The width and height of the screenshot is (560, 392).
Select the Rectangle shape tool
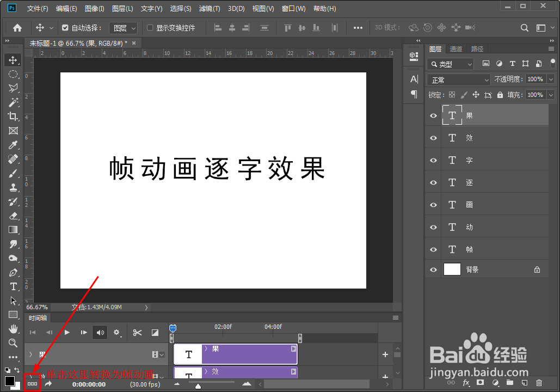[13, 315]
